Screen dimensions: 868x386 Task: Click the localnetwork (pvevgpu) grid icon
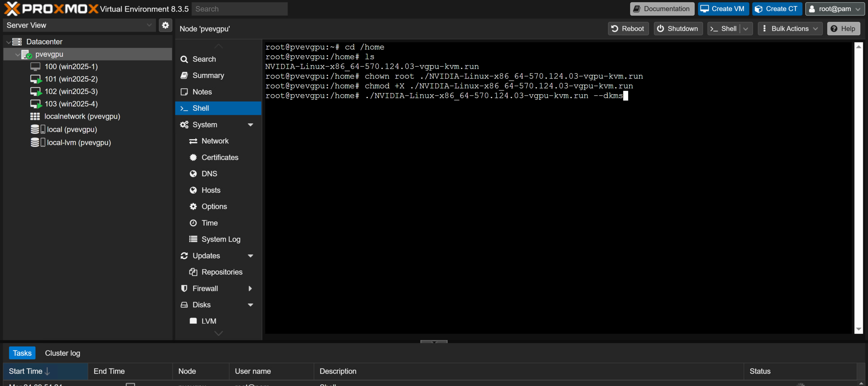tap(35, 116)
